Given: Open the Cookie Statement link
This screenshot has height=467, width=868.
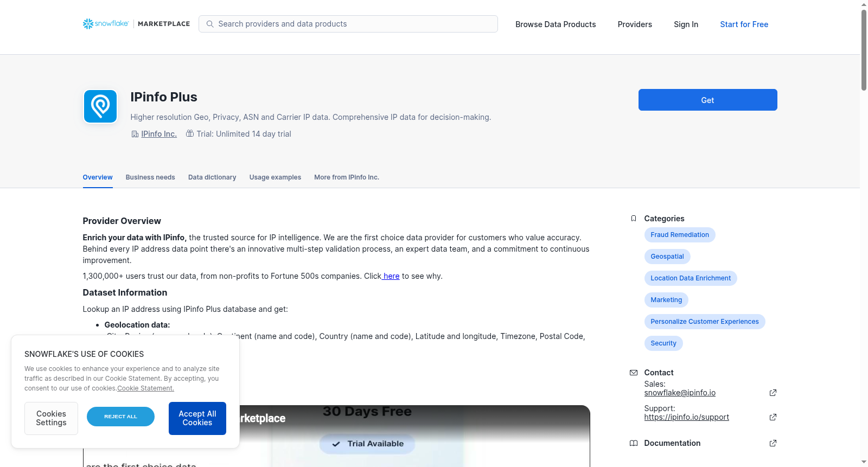Looking at the screenshot, I should (145, 388).
